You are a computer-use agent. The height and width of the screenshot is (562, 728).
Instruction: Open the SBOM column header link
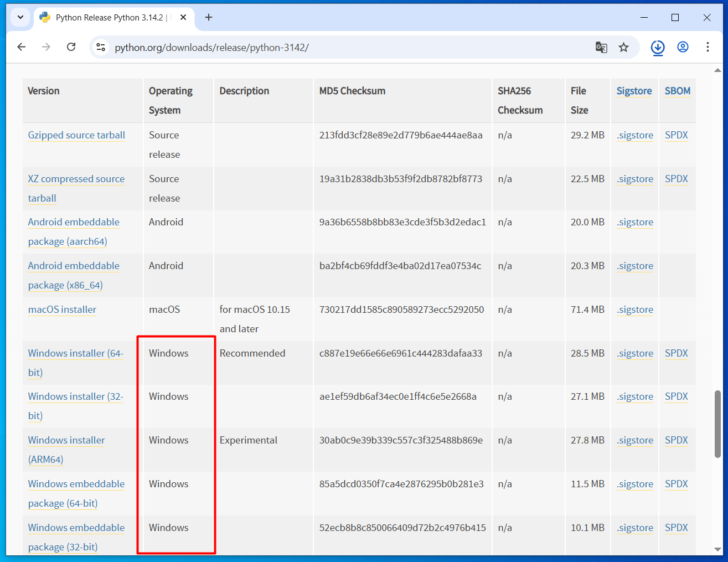click(x=678, y=91)
